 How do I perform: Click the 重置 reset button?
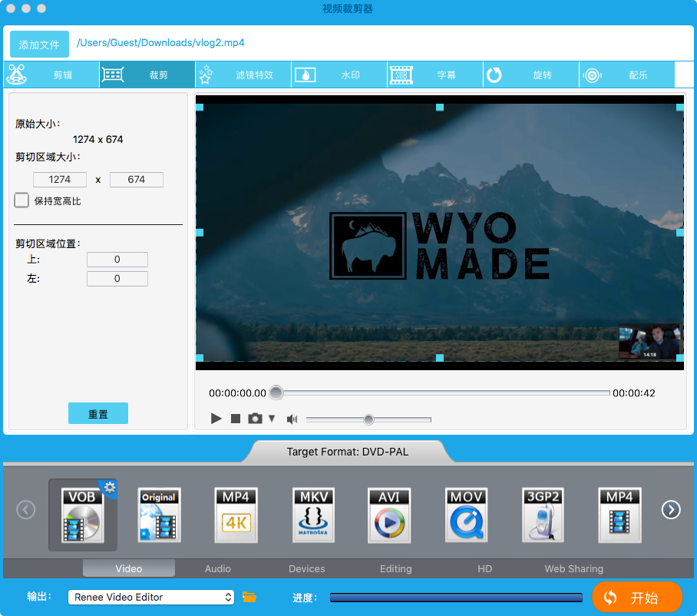98,414
